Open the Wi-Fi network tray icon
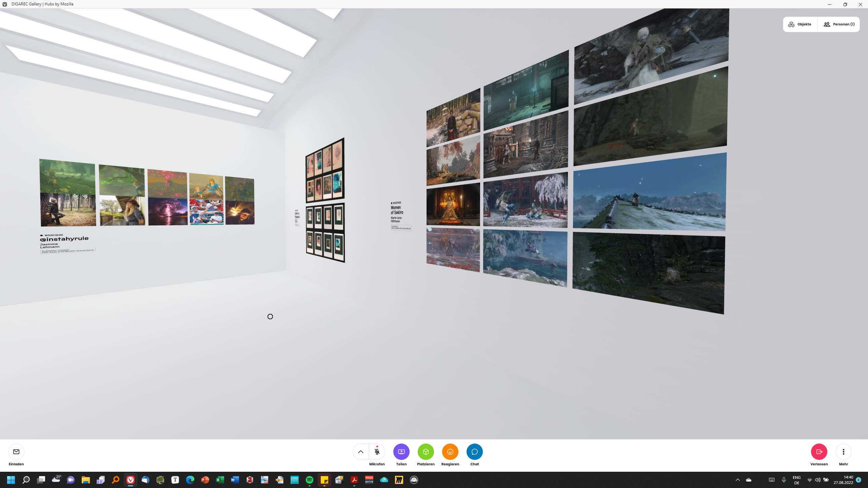Image resolution: width=868 pixels, height=488 pixels. [810, 480]
